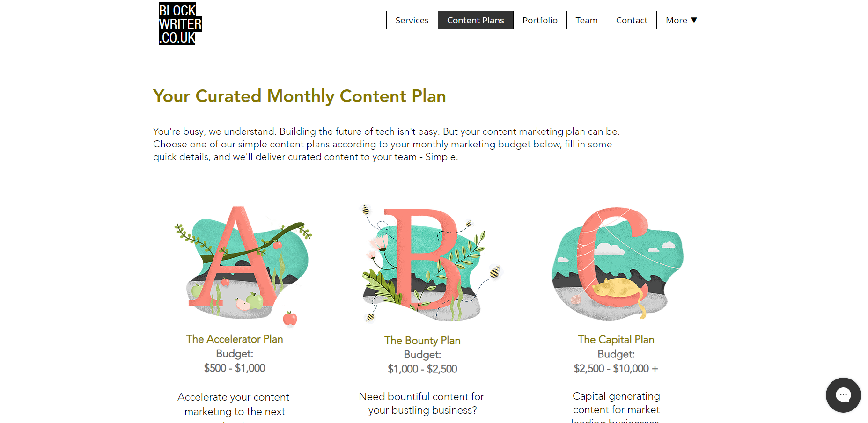Open the Contact page
Image resolution: width=868 pixels, height=423 pixels.
coord(632,20)
